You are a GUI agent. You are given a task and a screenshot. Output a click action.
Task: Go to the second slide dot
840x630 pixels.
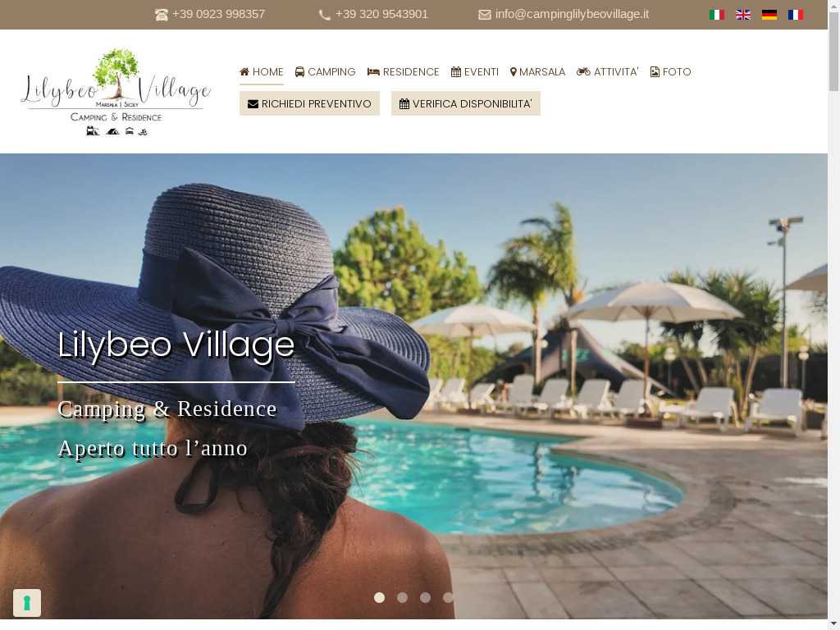click(402, 597)
